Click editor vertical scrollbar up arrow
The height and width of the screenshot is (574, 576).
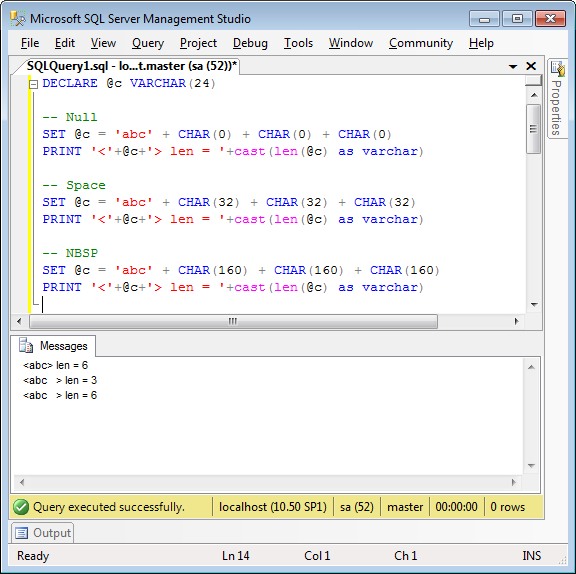click(x=534, y=95)
